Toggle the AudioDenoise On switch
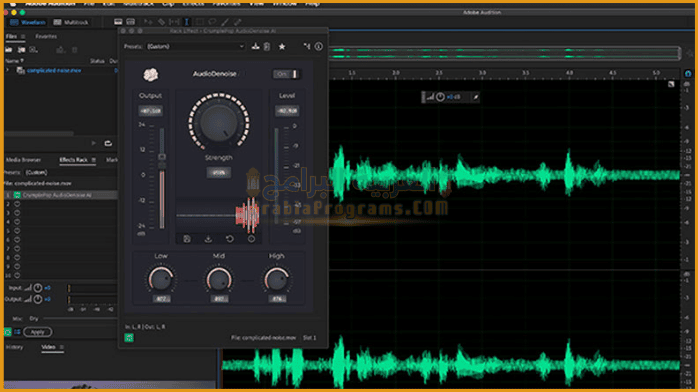This screenshot has width=698, height=392. pos(286,74)
